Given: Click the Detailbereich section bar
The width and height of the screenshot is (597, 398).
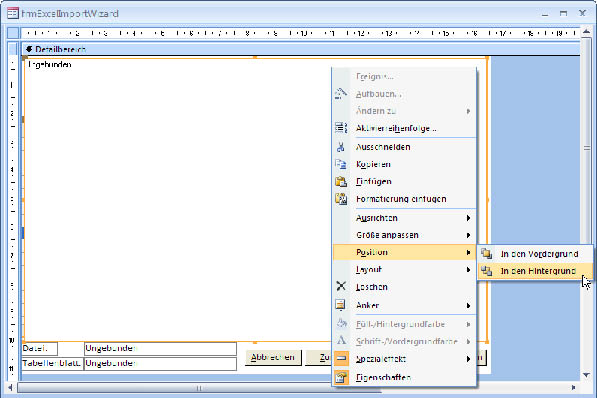Looking at the screenshot, I should coord(301,49).
